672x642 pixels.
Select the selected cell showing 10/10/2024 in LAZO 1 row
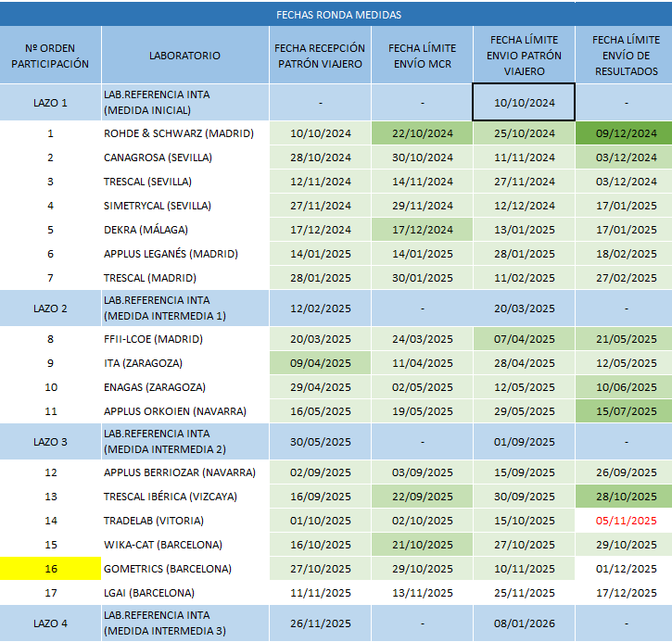coord(524,102)
